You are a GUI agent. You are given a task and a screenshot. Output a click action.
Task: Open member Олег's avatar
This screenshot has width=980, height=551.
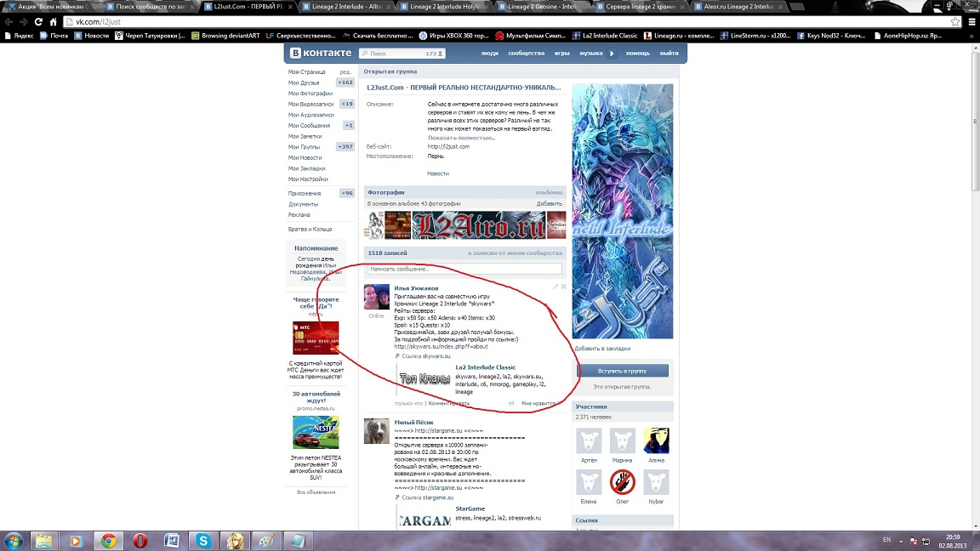tap(622, 481)
